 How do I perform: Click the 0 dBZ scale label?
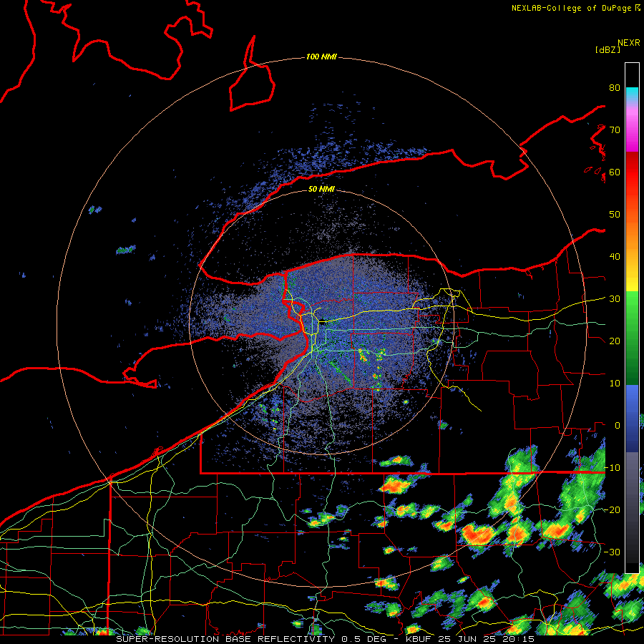click(618, 426)
